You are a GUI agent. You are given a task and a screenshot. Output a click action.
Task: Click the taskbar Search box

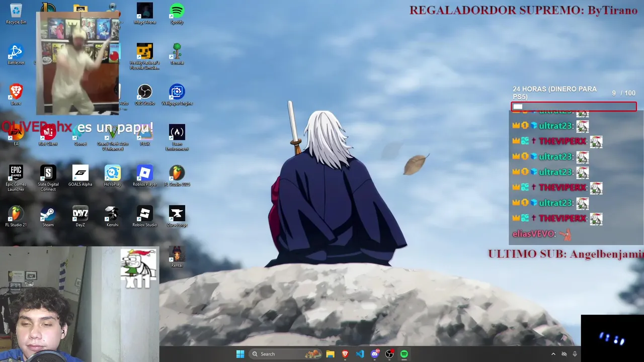point(286,354)
